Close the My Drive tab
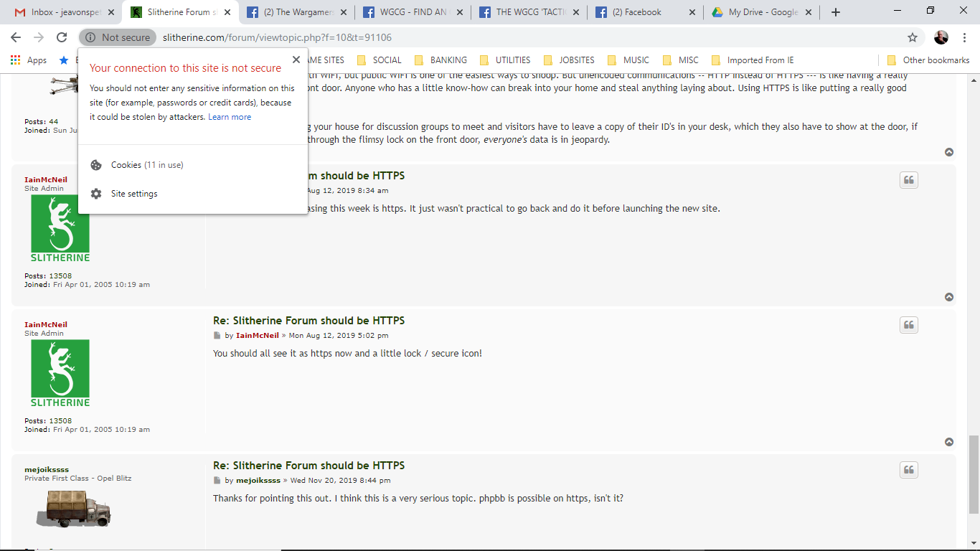 [809, 12]
